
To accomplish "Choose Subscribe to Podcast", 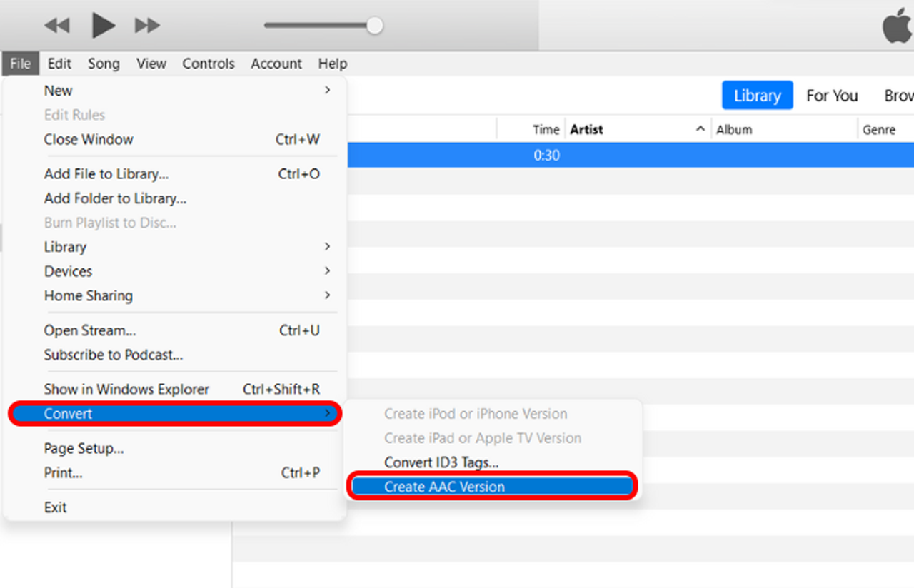I will pyautogui.click(x=175, y=355).
